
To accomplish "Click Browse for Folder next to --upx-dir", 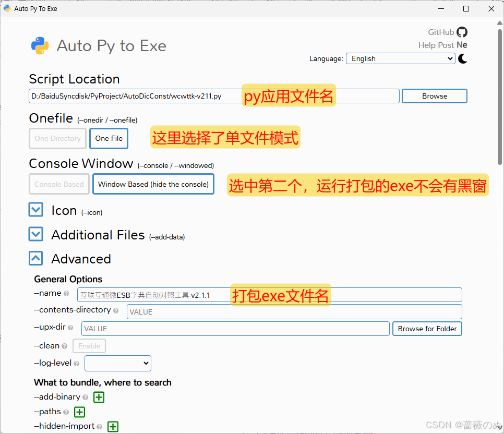I will (427, 329).
